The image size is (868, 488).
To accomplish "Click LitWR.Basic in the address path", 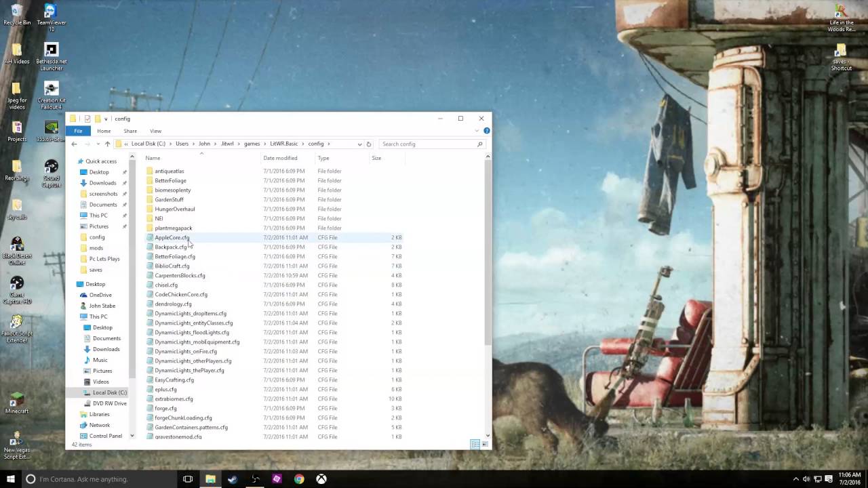I will click(283, 144).
